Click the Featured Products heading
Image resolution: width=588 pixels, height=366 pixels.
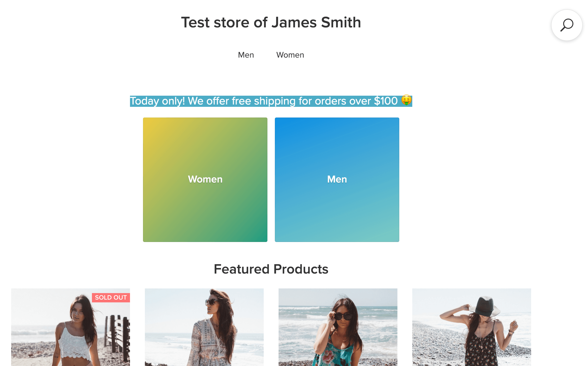tap(271, 269)
